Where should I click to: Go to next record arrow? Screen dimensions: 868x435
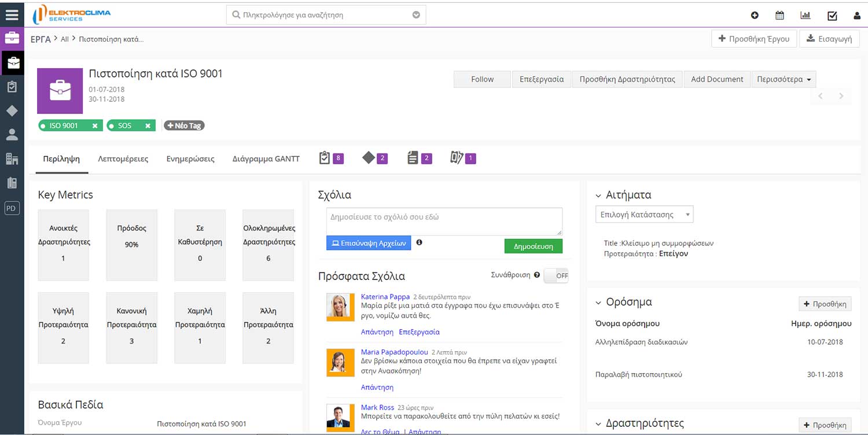841,96
